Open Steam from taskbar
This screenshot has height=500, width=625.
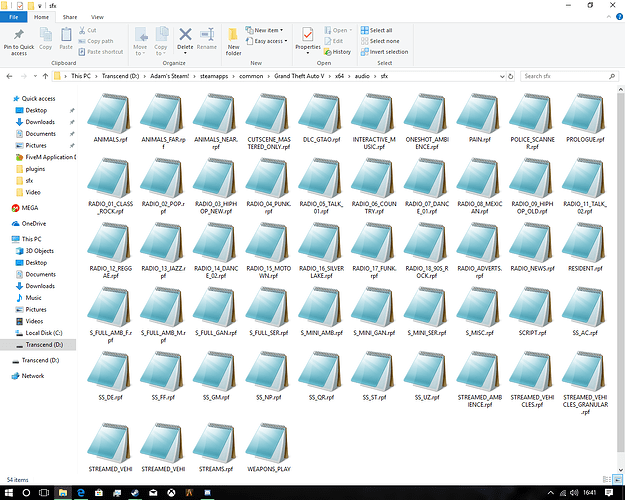[135, 493]
